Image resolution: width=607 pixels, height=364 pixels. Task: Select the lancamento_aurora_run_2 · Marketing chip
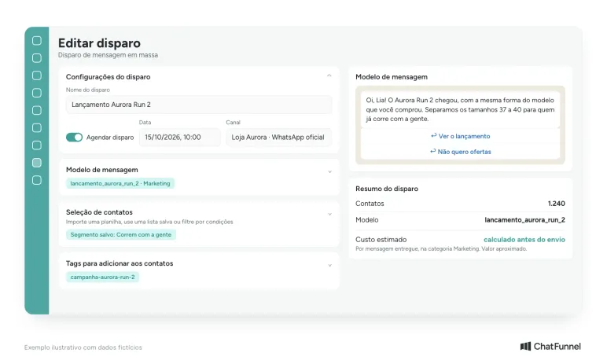[x=120, y=183]
